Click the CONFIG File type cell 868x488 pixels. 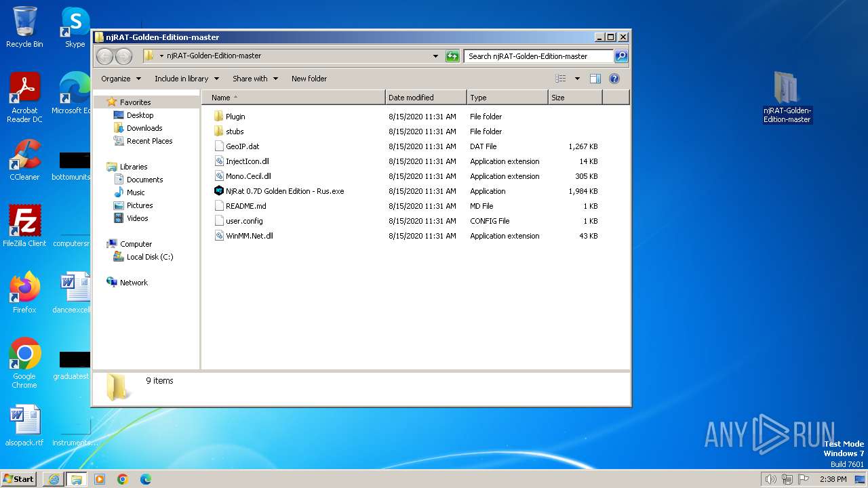(x=490, y=221)
